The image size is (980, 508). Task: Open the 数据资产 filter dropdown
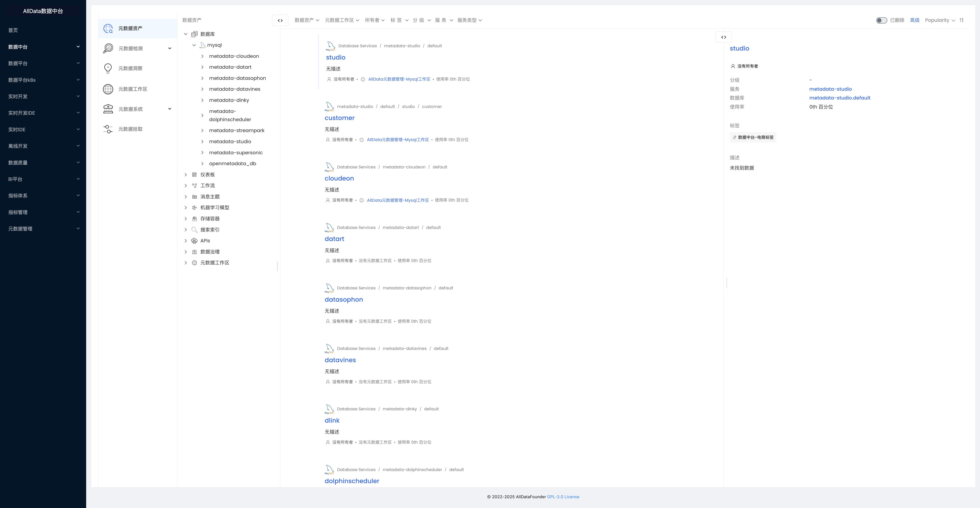point(307,20)
